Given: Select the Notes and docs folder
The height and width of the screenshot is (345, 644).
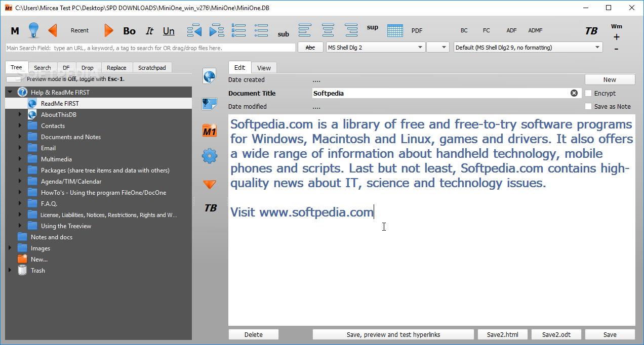Looking at the screenshot, I should 51,237.
